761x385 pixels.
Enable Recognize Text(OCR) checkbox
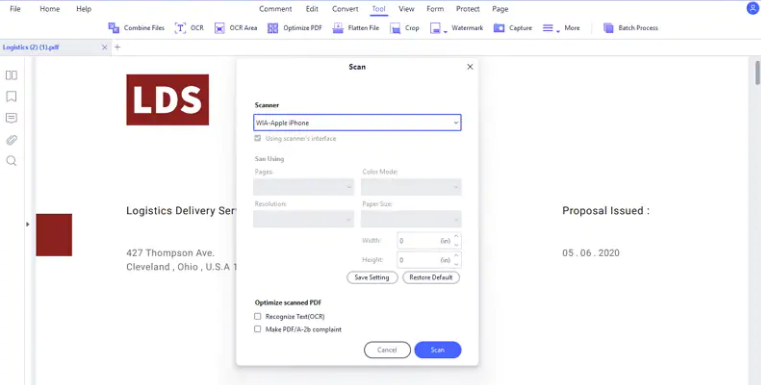(258, 317)
